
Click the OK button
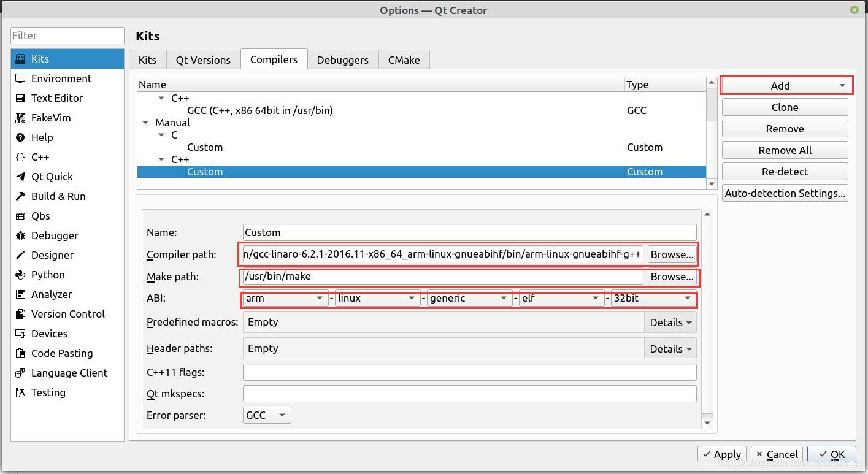click(x=831, y=454)
